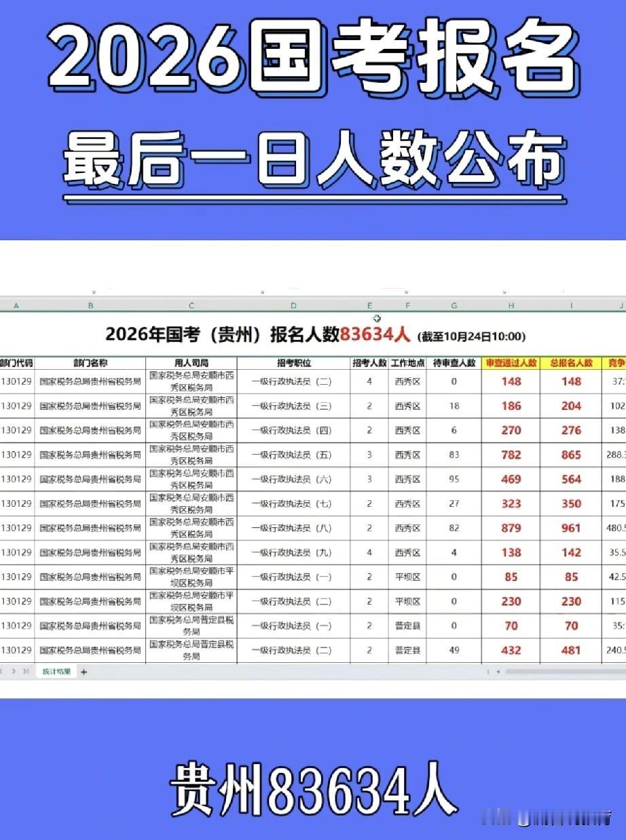Image resolution: width=626 pixels, height=840 pixels.
Task: Click total applicants cell 481
Action: coord(571,650)
